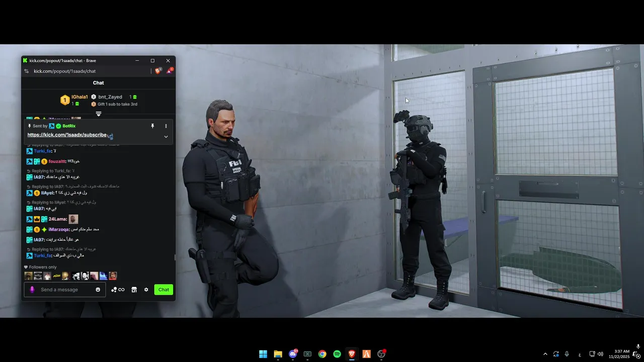Open the volume speaker tray icon

(x=600, y=354)
